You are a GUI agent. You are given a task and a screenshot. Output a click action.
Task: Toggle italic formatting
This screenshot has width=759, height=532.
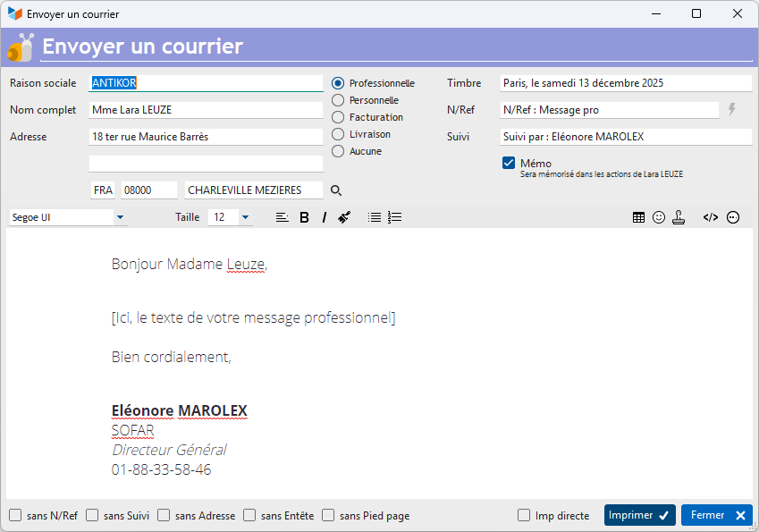coord(325,217)
